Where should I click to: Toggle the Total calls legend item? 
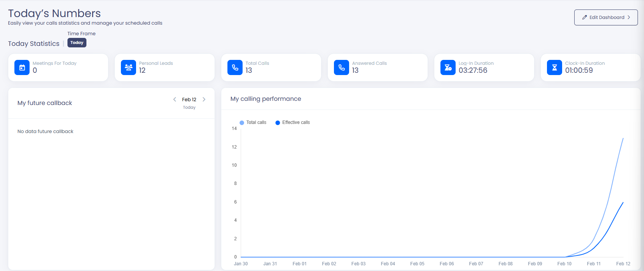(253, 122)
